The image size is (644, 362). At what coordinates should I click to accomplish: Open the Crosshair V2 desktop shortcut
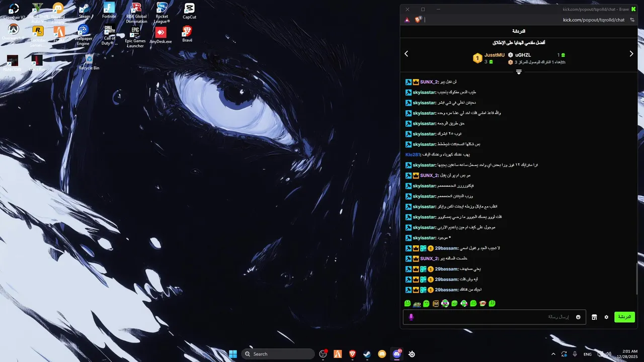tap(14, 11)
